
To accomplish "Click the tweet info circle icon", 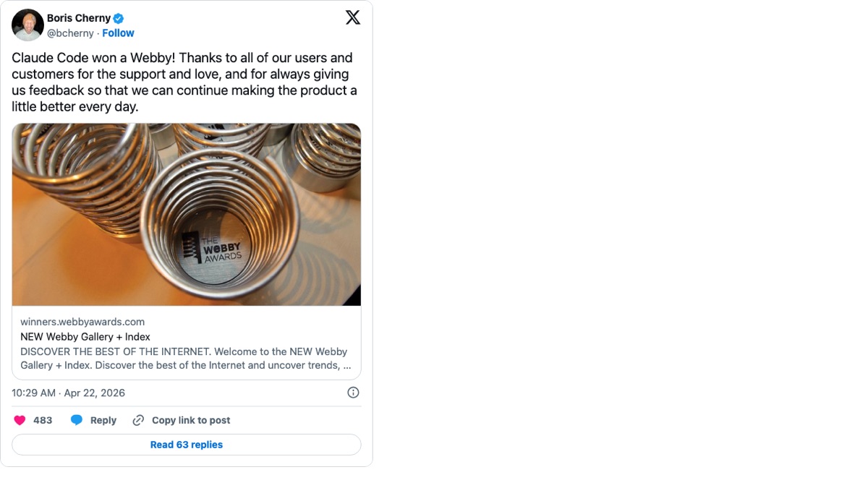I will [x=353, y=393].
